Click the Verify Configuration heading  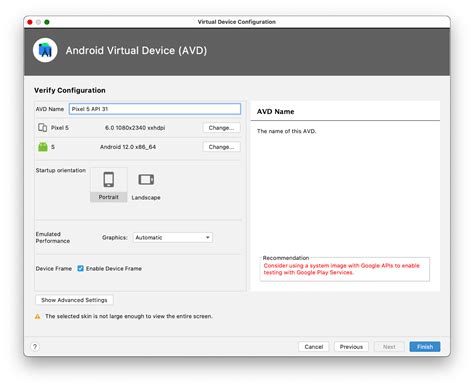click(x=70, y=90)
